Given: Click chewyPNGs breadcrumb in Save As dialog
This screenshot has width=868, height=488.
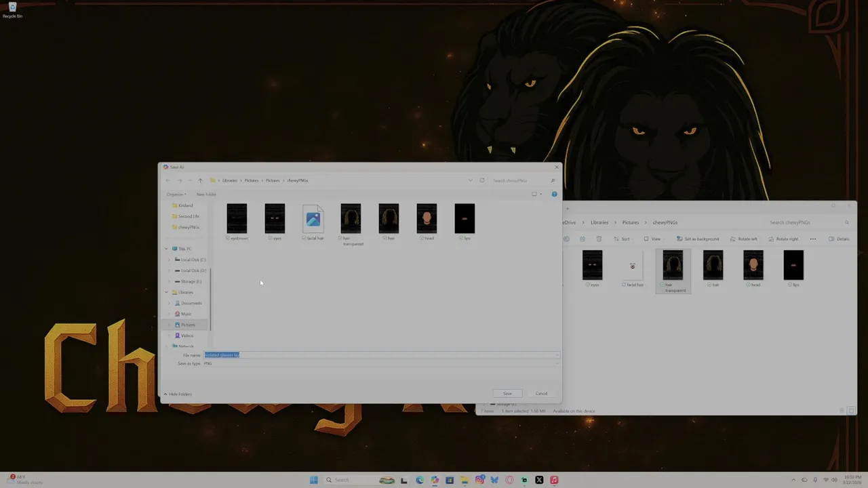Looking at the screenshot, I should coord(298,180).
